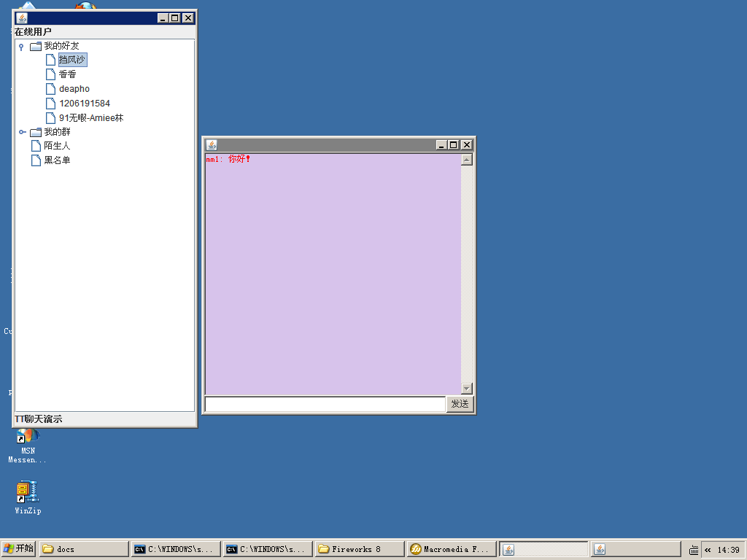This screenshot has width=747, height=560.
Task: Click the chat scrollbar down arrow
Action: (x=467, y=389)
